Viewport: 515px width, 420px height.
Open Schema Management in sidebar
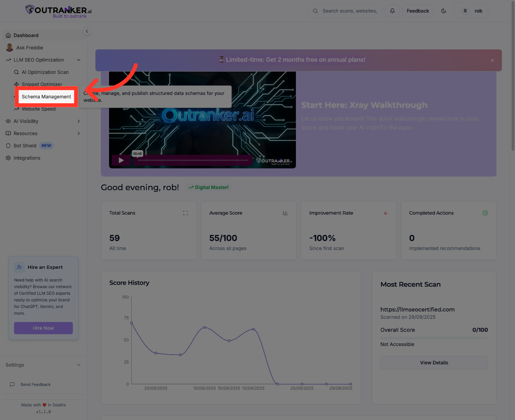[x=46, y=97]
